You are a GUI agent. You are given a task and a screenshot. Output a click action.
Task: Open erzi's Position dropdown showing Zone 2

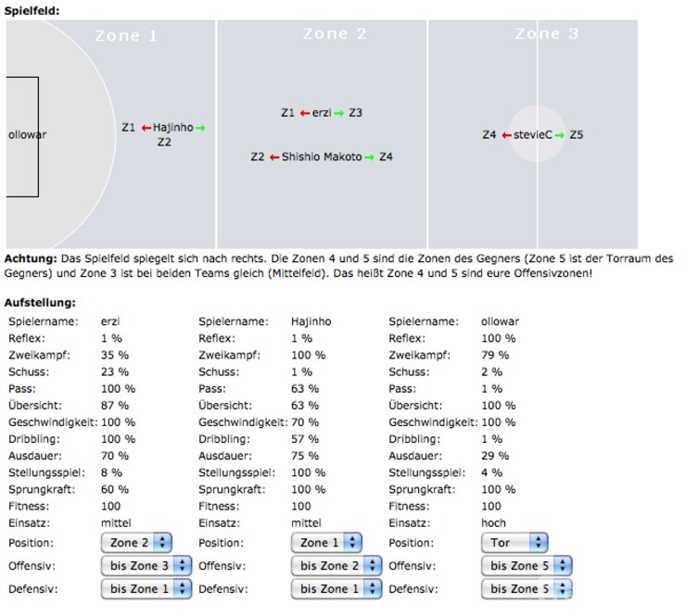[136, 543]
